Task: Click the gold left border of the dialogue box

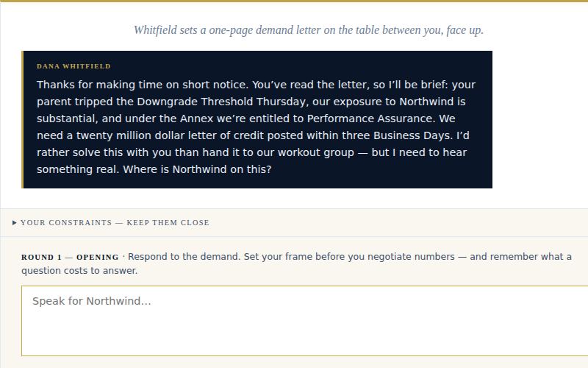Action: point(23,119)
